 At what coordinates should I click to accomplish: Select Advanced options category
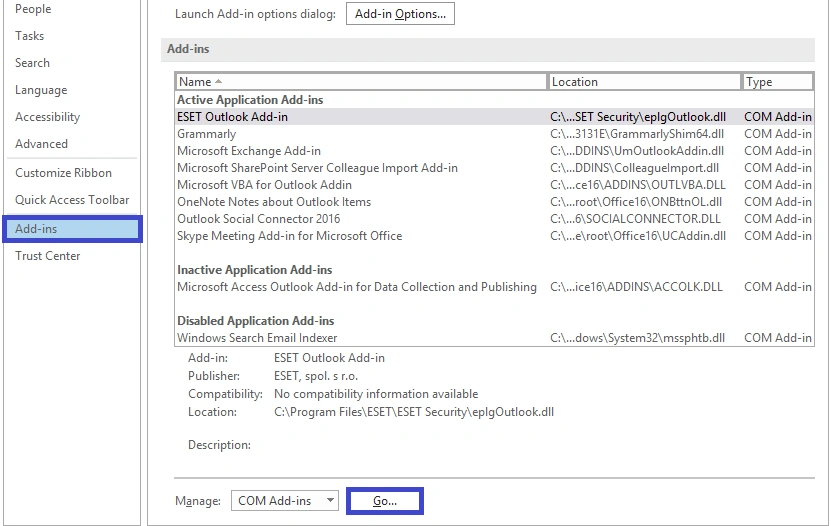[x=41, y=144]
